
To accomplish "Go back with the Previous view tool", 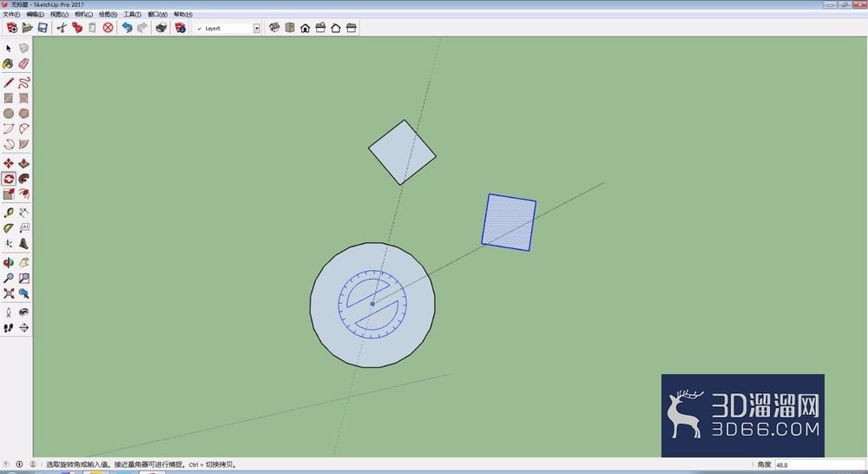I will (23, 293).
